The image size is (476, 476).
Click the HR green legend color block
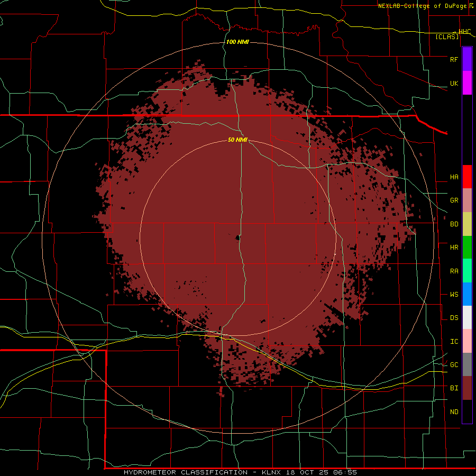[x=467, y=248]
